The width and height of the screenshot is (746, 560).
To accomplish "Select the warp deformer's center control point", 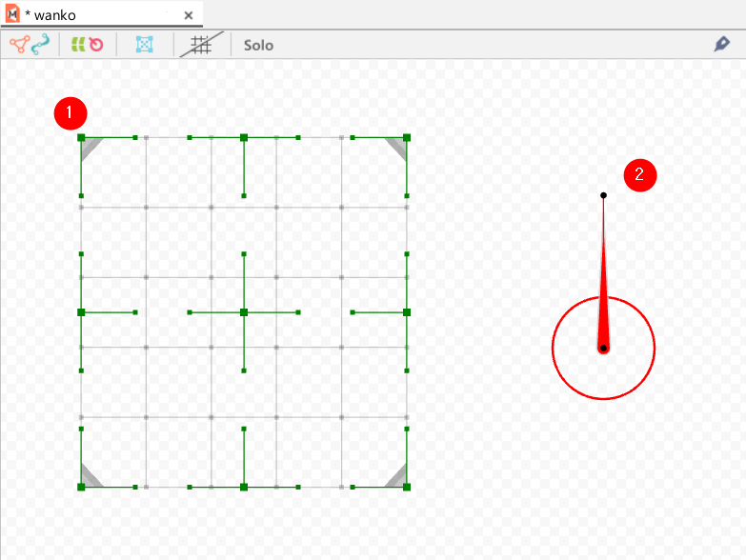I will coord(244,312).
